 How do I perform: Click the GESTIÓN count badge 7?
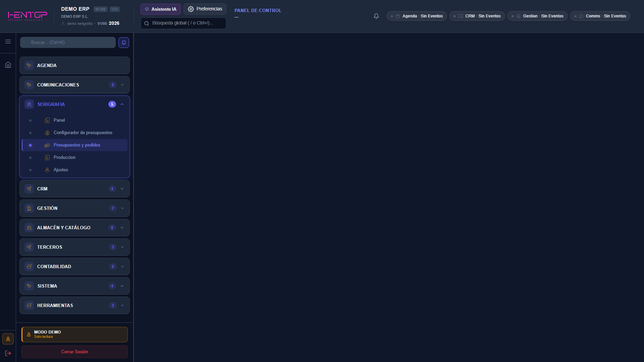coord(113,208)
